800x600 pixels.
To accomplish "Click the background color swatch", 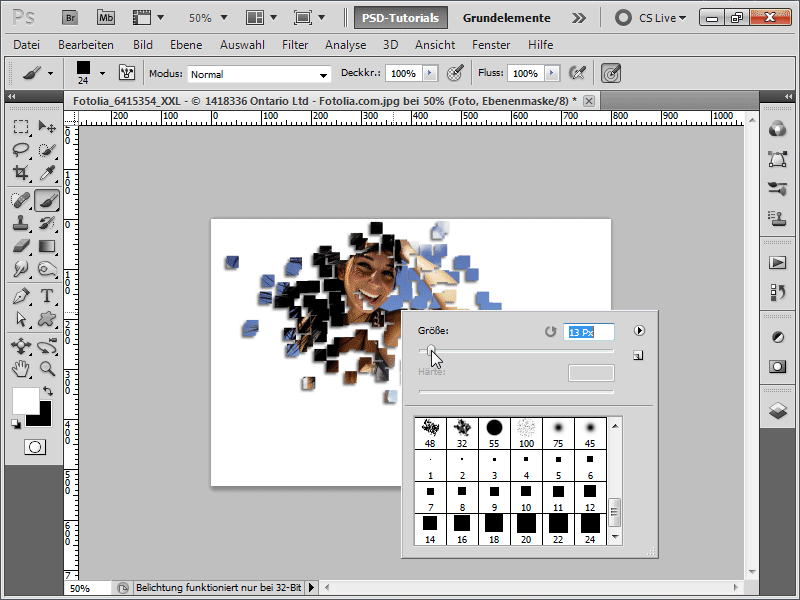I will click(45, 419).
